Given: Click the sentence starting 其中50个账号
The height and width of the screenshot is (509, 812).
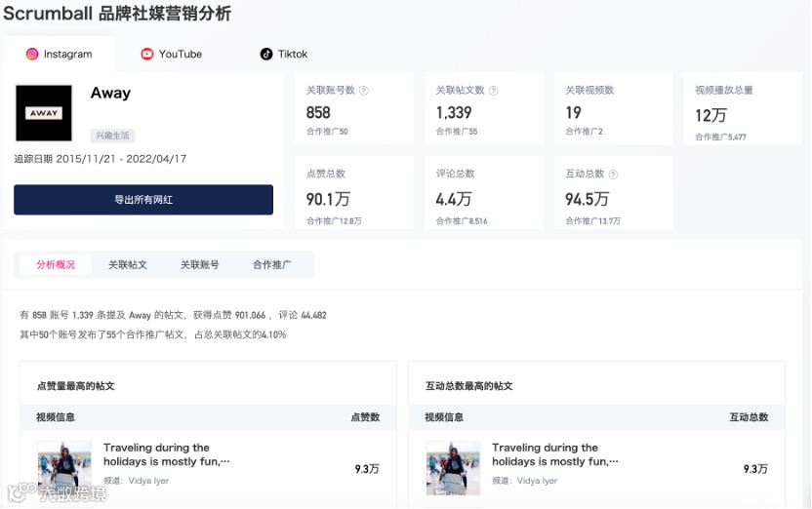Looking at the screenshot, I should (x=153, y=334).
